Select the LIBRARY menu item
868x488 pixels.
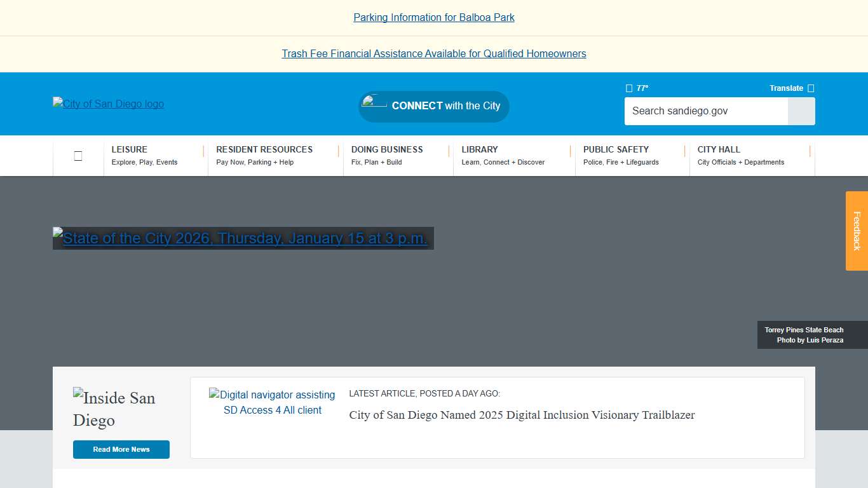tap(479, 156)
